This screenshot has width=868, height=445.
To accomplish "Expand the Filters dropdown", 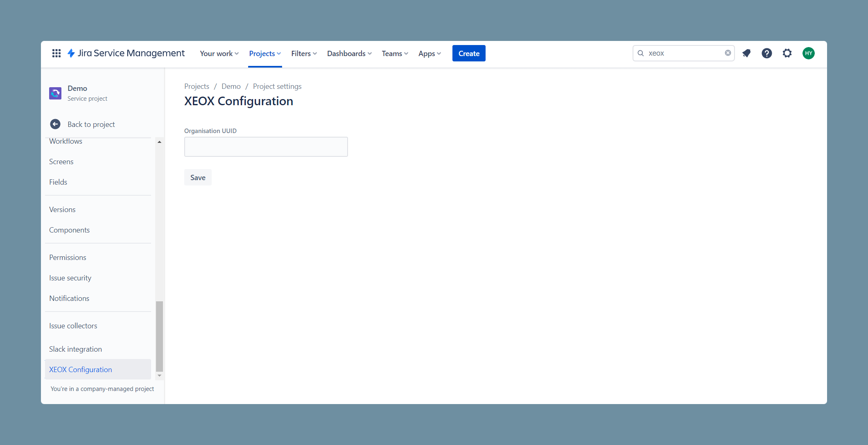I will (304, 54).
